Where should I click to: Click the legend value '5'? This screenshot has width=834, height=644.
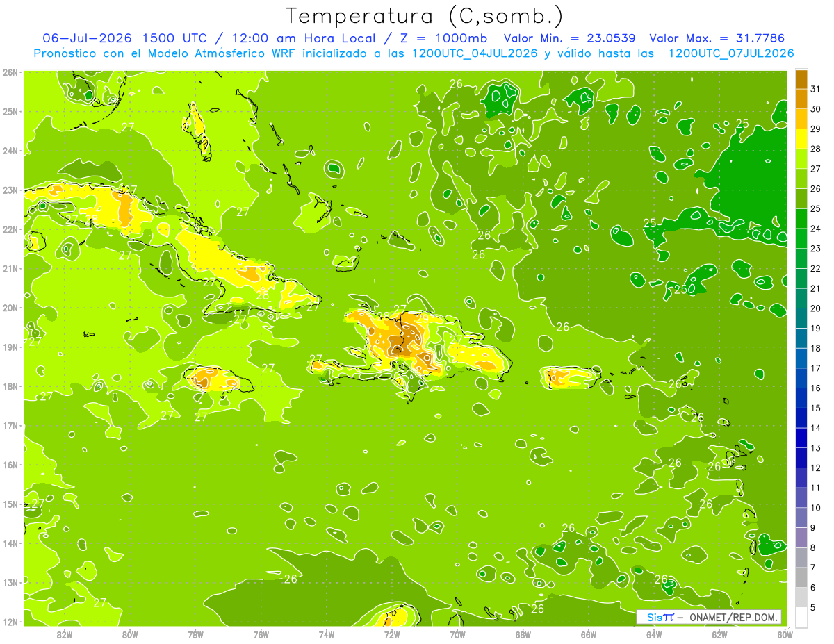(813, 606)
